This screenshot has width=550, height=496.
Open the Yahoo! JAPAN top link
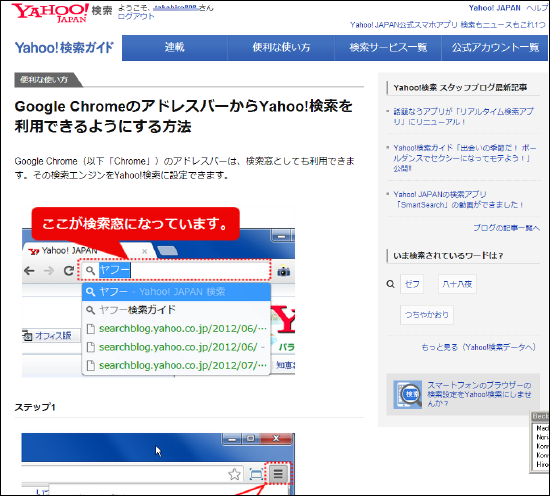coord(495,8)
